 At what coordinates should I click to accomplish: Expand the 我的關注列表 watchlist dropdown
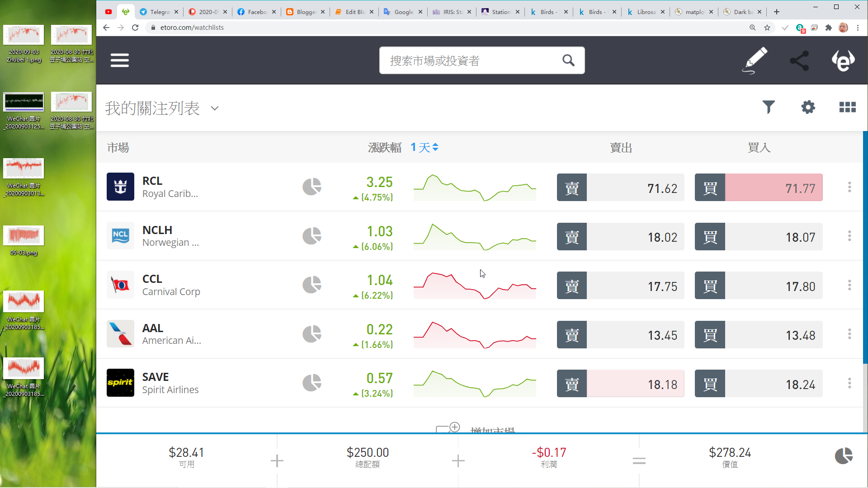pyautogui.click(x=215, y=108)
